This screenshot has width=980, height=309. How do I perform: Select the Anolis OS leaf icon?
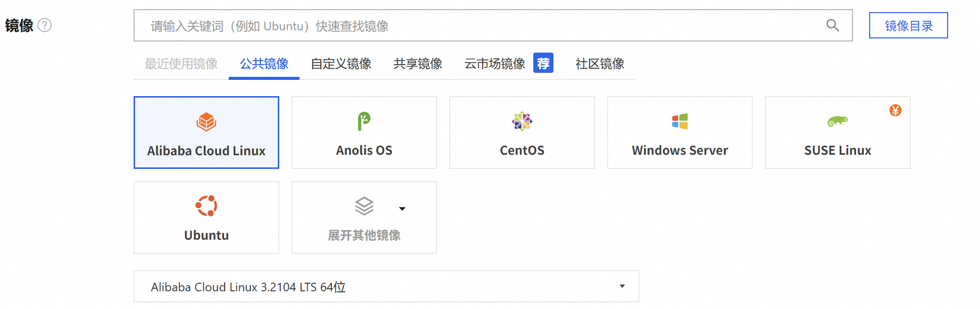[364, 121]
